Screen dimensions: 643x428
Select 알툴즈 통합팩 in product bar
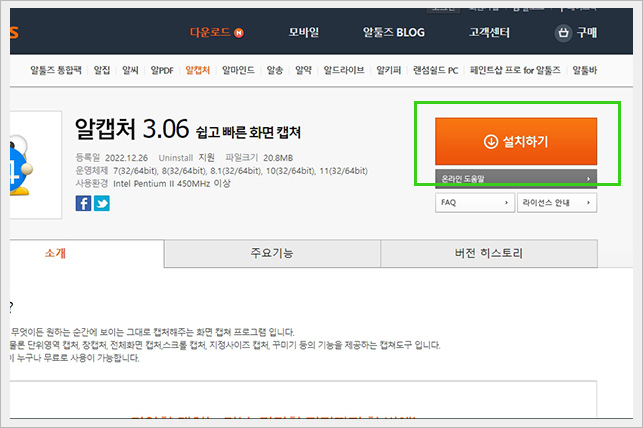click(56, 70)
